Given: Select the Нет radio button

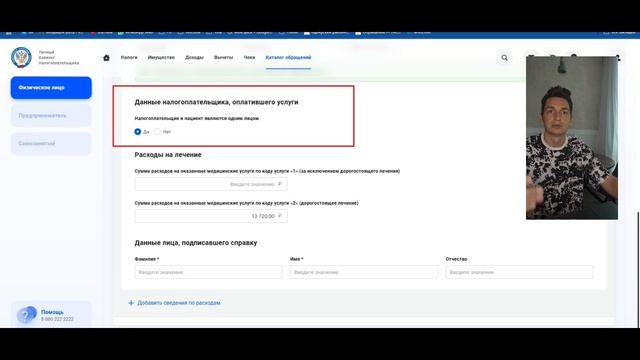Looking at the screenshot, I should (x=158, y=132).
